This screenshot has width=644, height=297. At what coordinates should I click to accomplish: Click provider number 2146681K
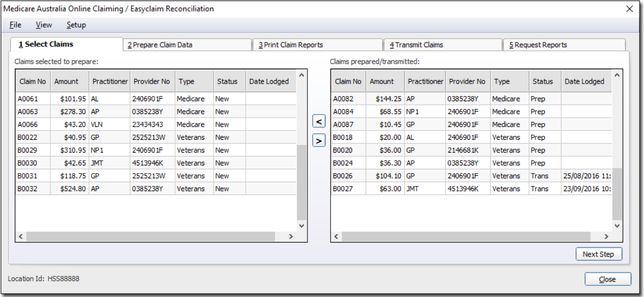[x=468, y=150]
